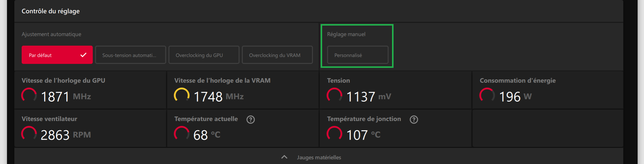Collapse the Jauges matérielles chevron
Viewport: 644px width, 164px height.
(284, 157)
